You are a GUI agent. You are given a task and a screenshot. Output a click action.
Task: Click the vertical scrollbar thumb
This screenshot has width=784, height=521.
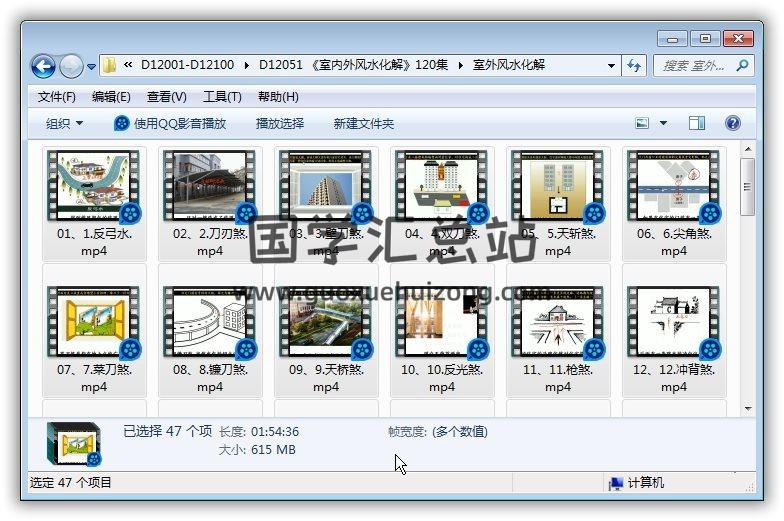click(x=747, y=185)
